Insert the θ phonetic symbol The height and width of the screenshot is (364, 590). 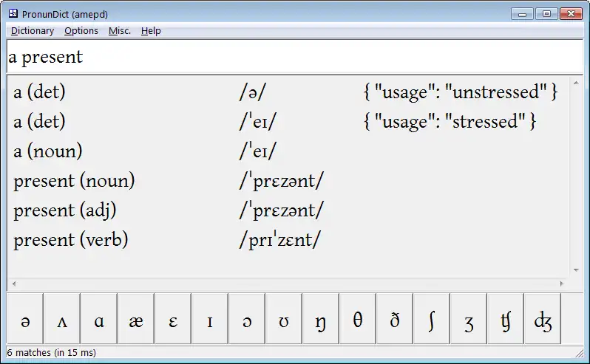[x=357, y=319]
